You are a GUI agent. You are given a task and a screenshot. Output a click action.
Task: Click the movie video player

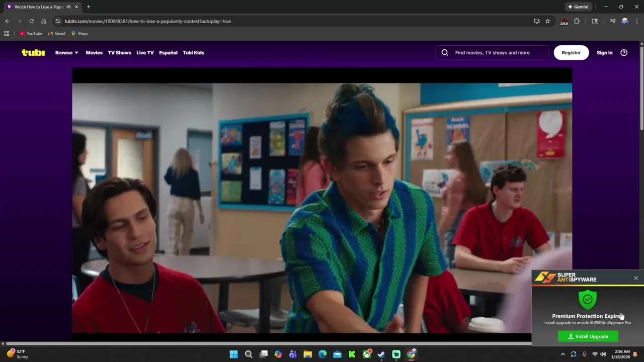(322, 201)
